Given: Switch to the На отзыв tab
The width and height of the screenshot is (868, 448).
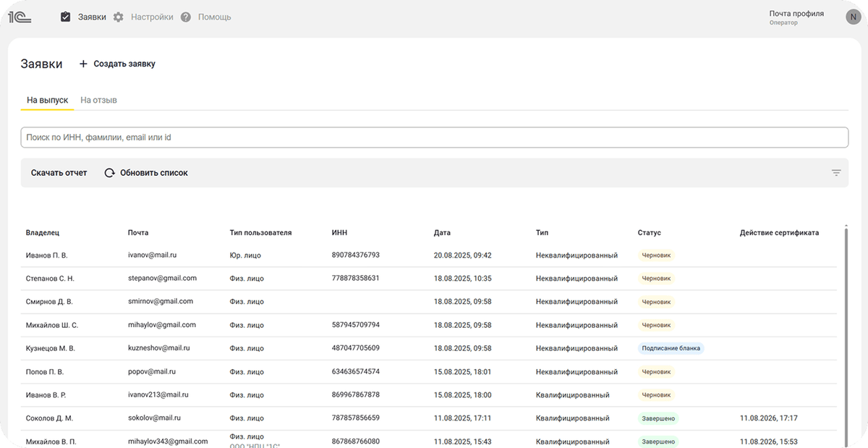Looking at the screenshot, I should [98, 100].
